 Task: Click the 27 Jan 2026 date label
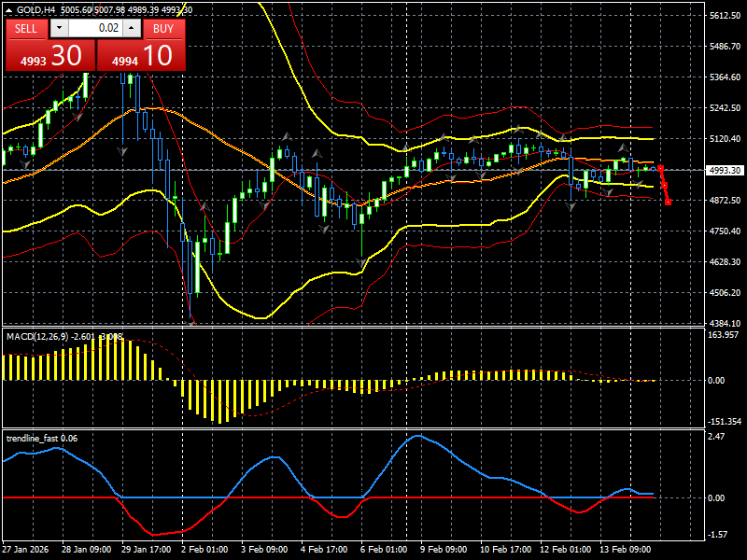[x=26, y=549]
